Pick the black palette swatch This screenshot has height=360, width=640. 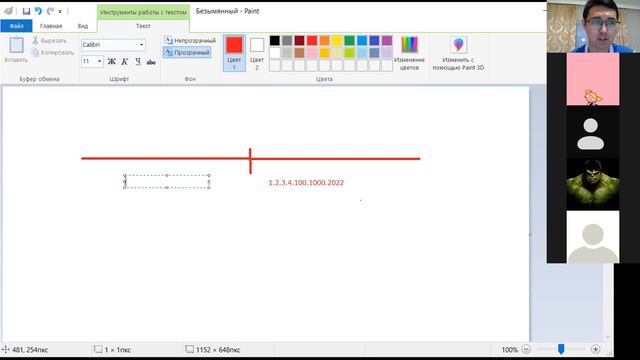(x=275, y=40)
